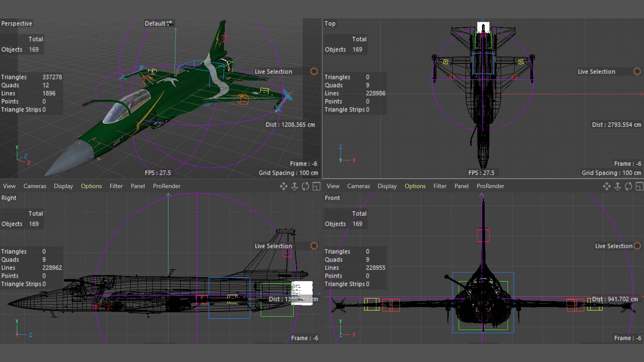Click the axis gizmo in Top view
The image size is (644, 362).
[x=347, y=154]
